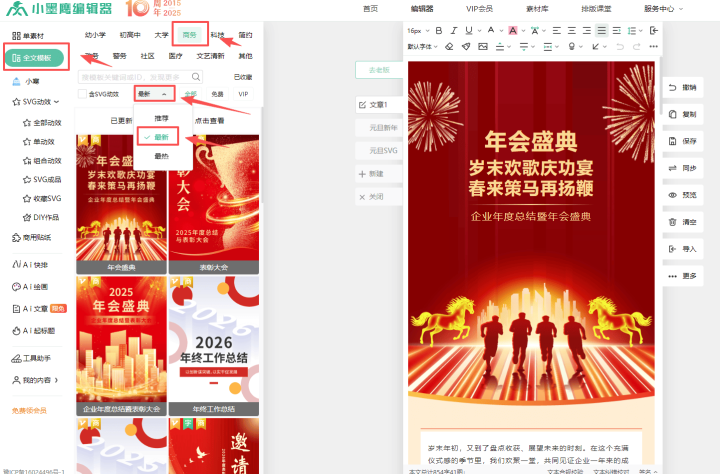Click the exit icon at toolbar end
This screenshot has height=474, width=720.
tap(654, 31)
